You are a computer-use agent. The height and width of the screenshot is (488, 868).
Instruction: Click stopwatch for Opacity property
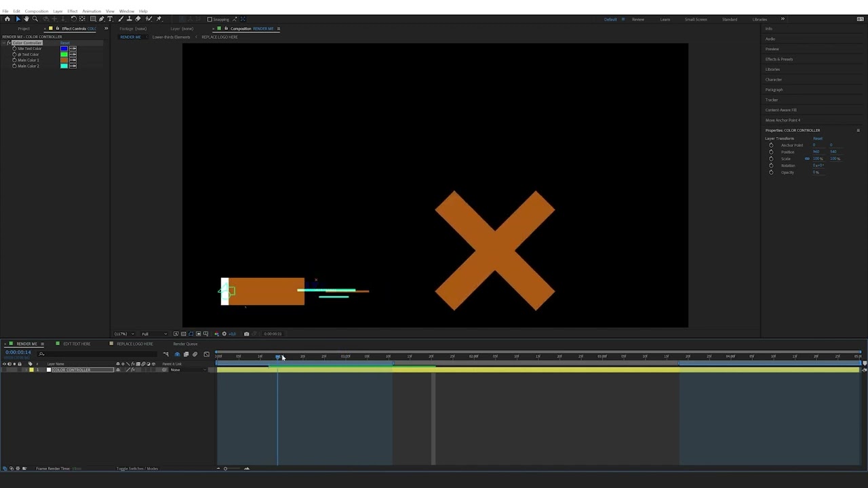(x=771, y=172)
